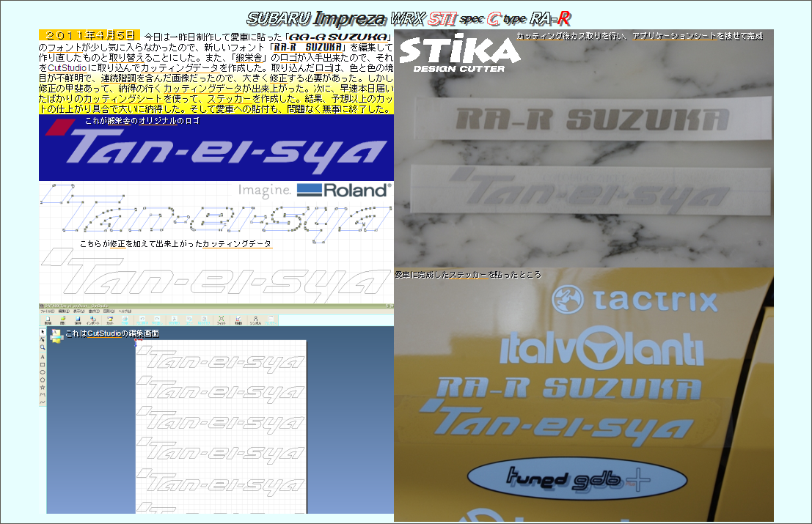Viewport: 812px width, 524px height.
Task: Click the Open file icon in CutStudio toolbar
Action: [x=62, y=320]
